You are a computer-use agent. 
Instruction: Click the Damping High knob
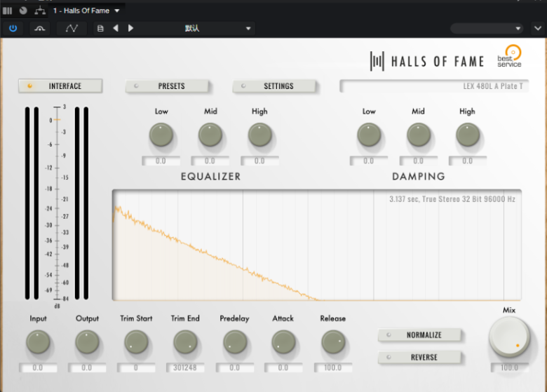click(468, 135)
